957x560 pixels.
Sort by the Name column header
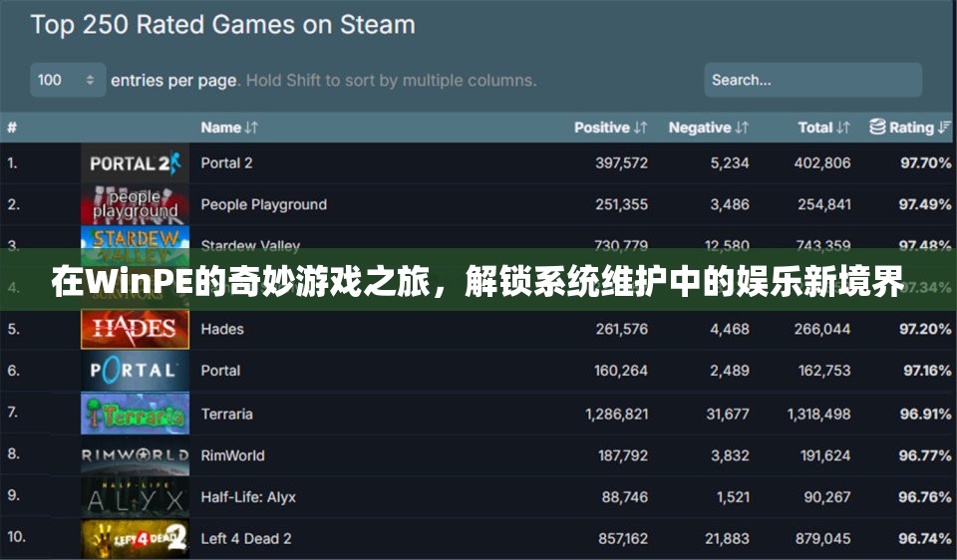pos(229,128)
